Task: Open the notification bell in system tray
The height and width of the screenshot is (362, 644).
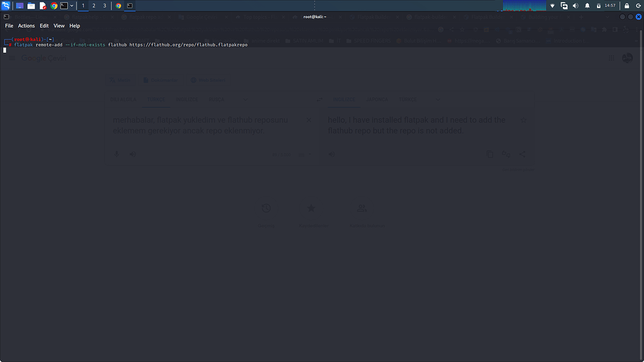Action: pyautogui.click(x=586, y=6)
